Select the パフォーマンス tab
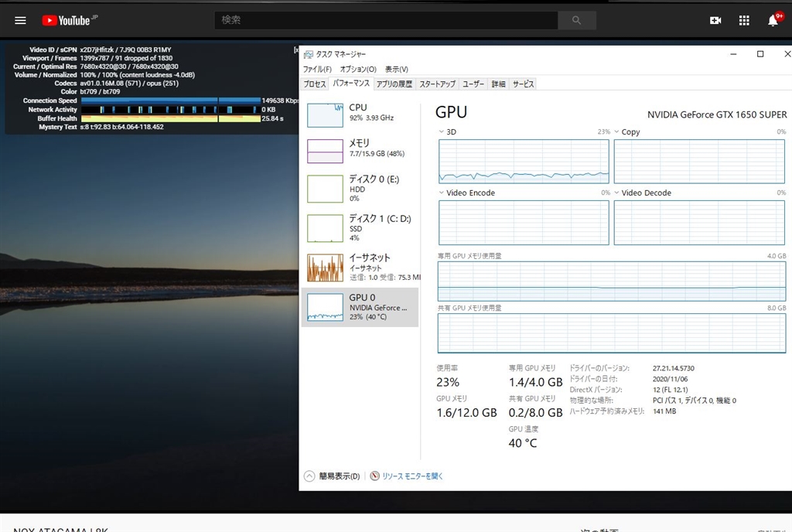The width and height of the screenshot is (792, 532). coord(351,84)
